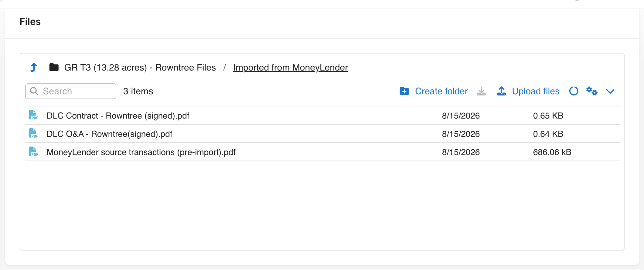Click file size 0.64 KB

pyautogui.click(x=548, y=134)
